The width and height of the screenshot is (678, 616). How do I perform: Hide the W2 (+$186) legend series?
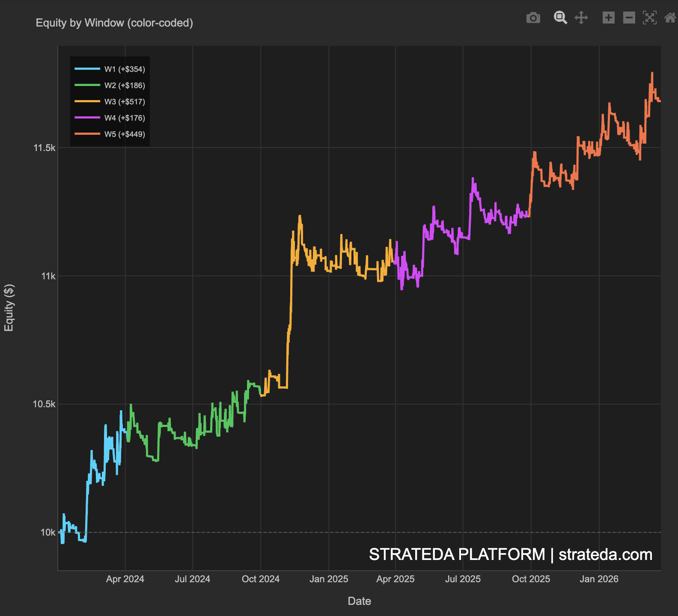click(125, 86)
